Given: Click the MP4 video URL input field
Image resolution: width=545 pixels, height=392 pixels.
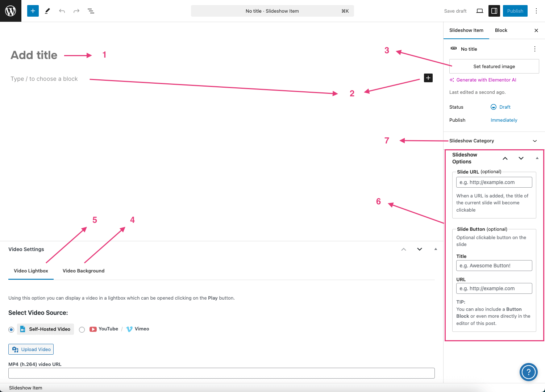Looking at the screenshot, I should 221,373.
